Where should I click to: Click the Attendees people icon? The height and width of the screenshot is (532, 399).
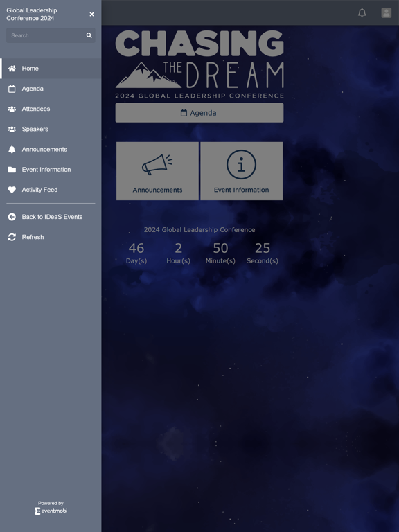click(12, 109)
